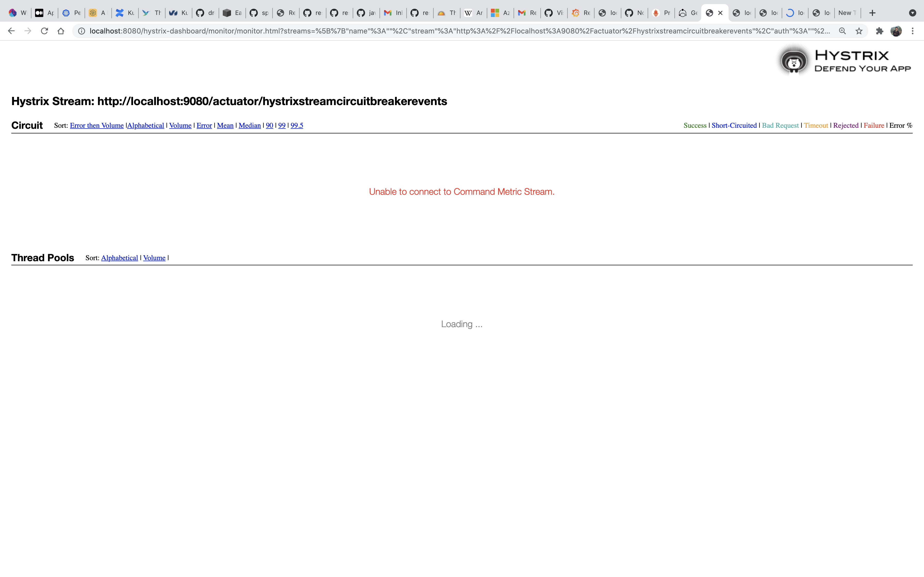Sort circuits Alphabetical

145,125
